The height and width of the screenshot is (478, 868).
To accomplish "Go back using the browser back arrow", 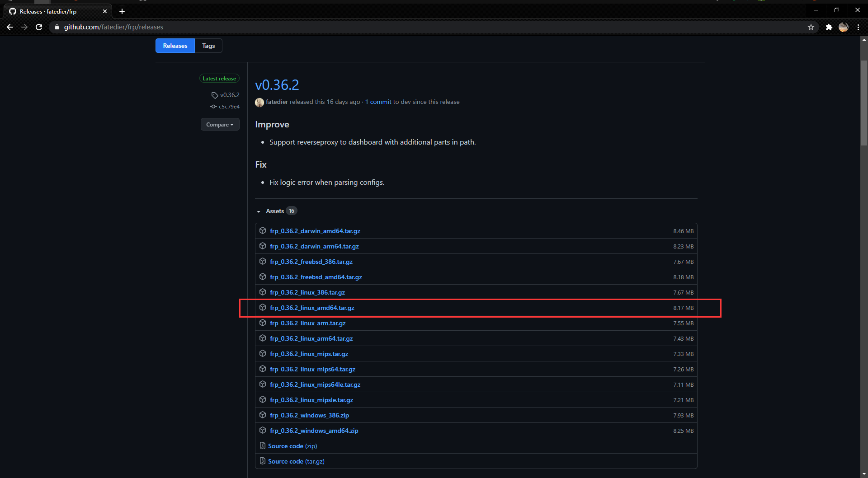I will [10, 27].
